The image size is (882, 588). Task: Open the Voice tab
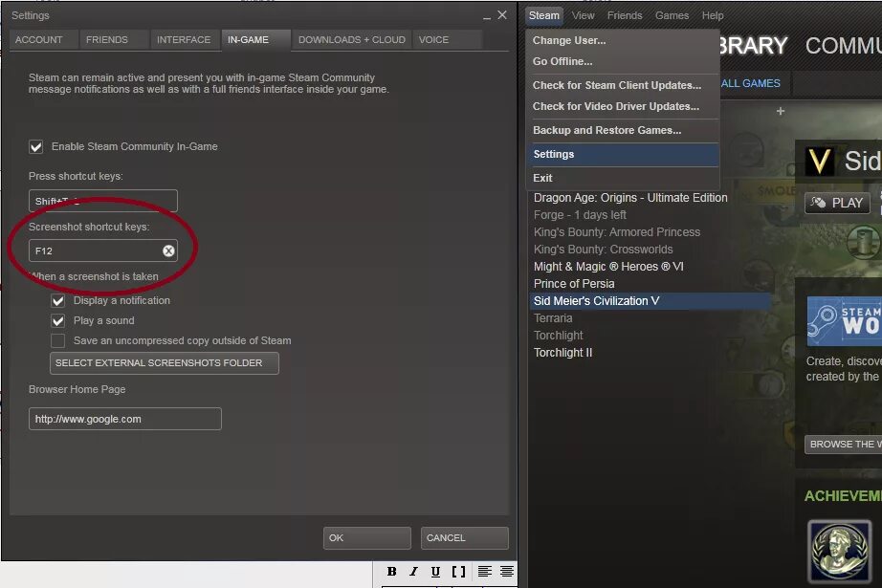click(x=447, y=40)
